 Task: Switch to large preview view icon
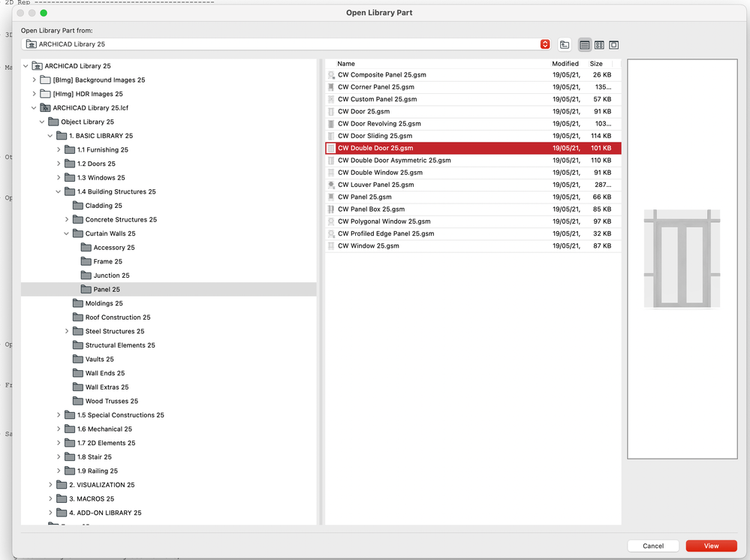coord(613,44)
